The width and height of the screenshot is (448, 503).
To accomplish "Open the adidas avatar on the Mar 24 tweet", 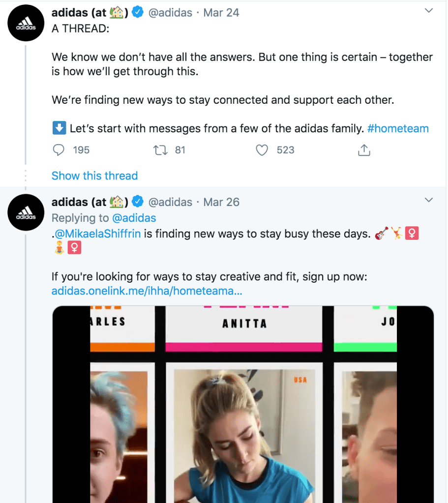I will (x=26, y=24).
